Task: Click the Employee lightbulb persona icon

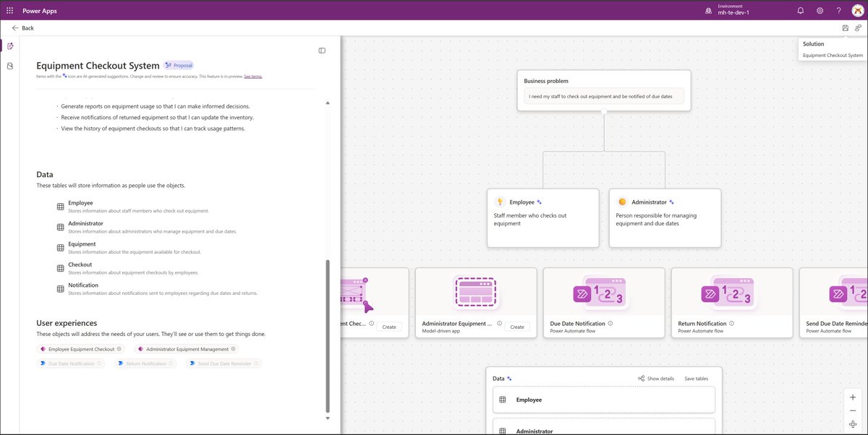Action: tap(499, 202)
